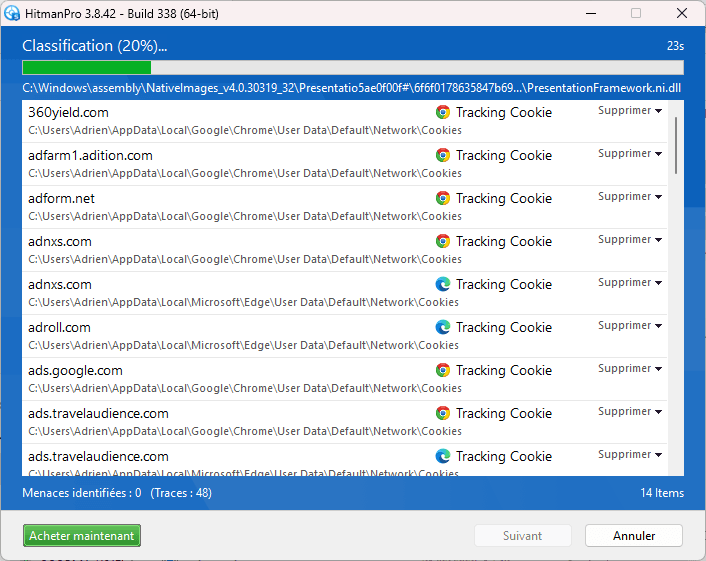706x561 pixels.
Task: Click the Classification (20%) heading
Action: point(95,46)
